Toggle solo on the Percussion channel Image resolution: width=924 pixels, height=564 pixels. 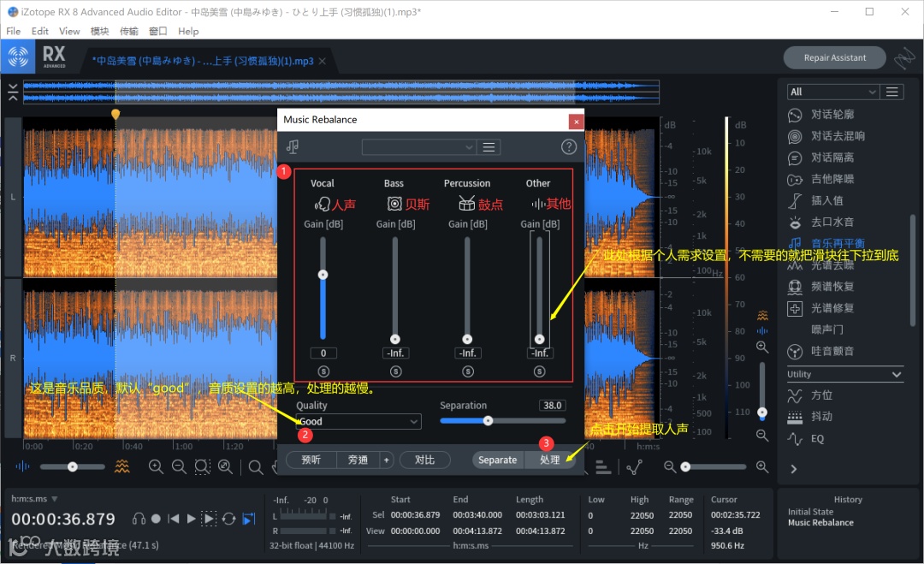coord(467,371)
